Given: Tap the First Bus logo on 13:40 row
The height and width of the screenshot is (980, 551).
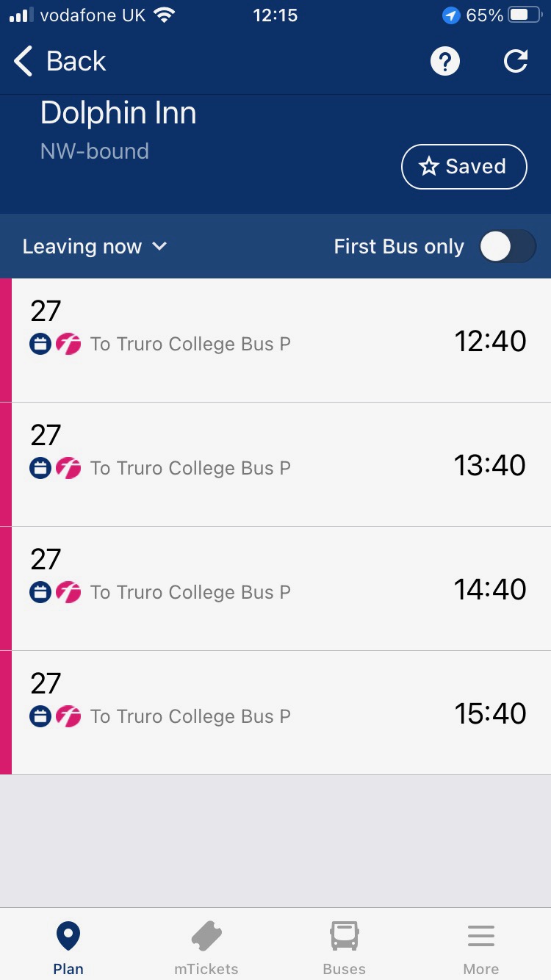Looking at the screenshot, I should pos(68,468).
